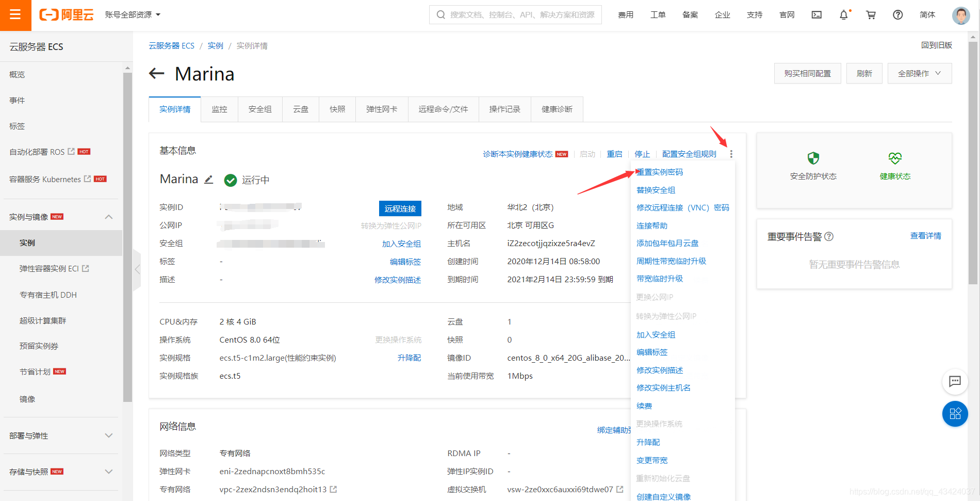Click the 购买相同配置 button
Screen dimensions: 980x501
(808, 73)
